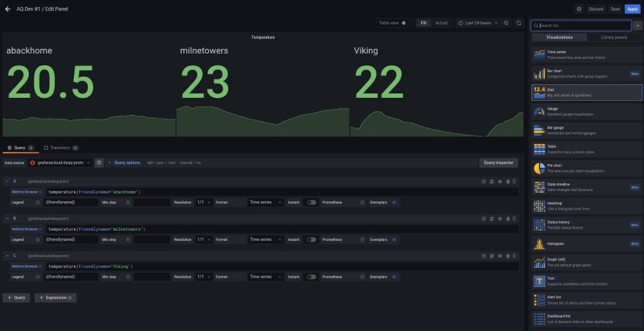The width and height of the screenshot is (644, 331).
Task: Collapse query C row
Action: coord(7,256)
